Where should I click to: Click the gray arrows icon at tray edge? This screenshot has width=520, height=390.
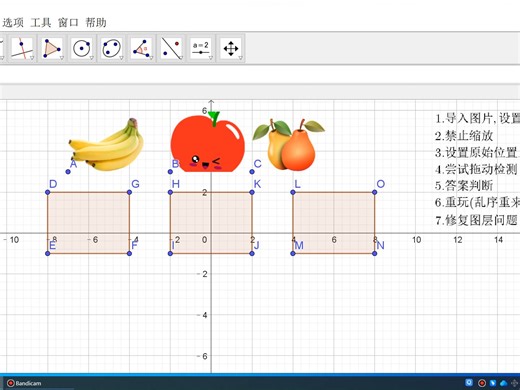[x=515, y=383]
